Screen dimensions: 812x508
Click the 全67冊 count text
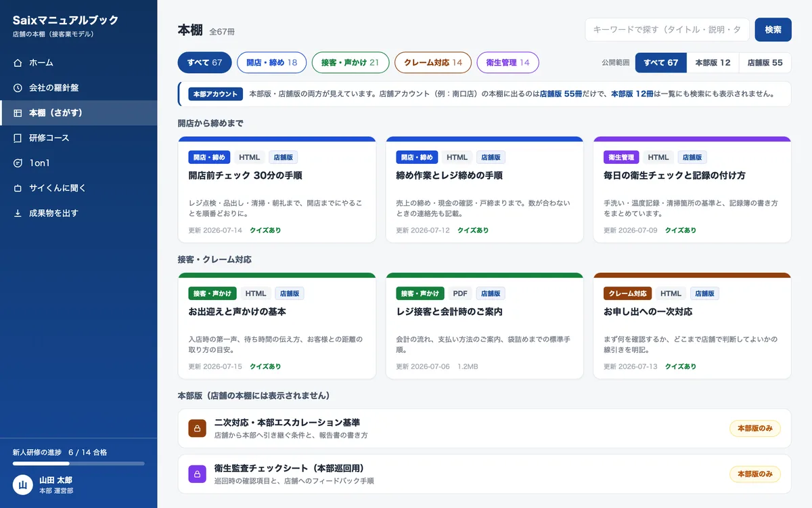tap(222, 32)
